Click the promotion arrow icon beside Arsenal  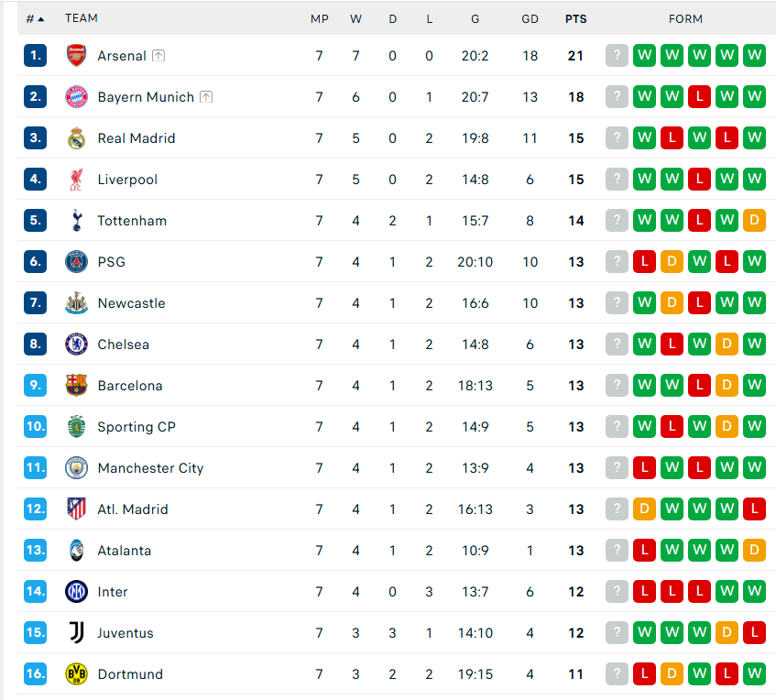(x=158, y=56)
